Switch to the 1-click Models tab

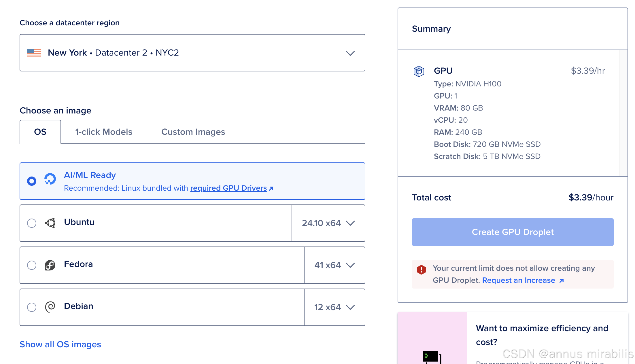point(104,132)
